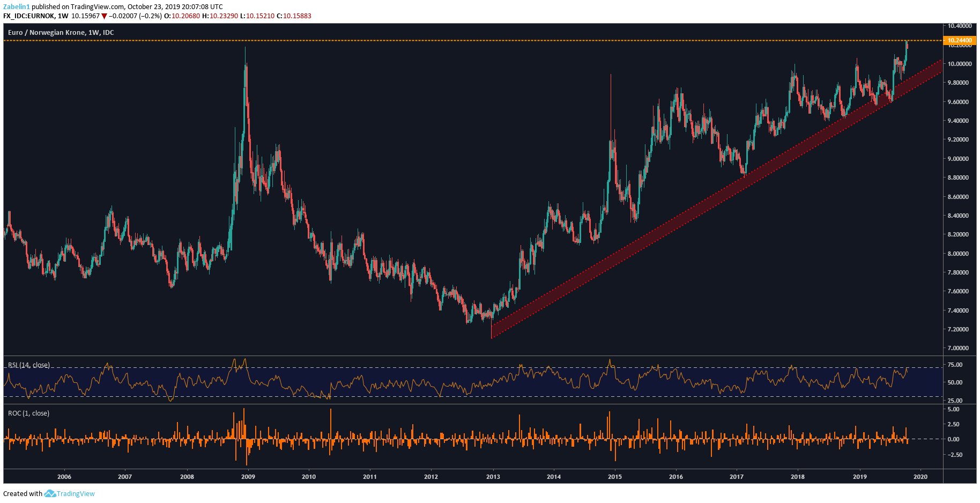Click the 10.00000 price axis label
Image resolution: width=980 pixels, height=503 pixels.
(x=960, y=64)
